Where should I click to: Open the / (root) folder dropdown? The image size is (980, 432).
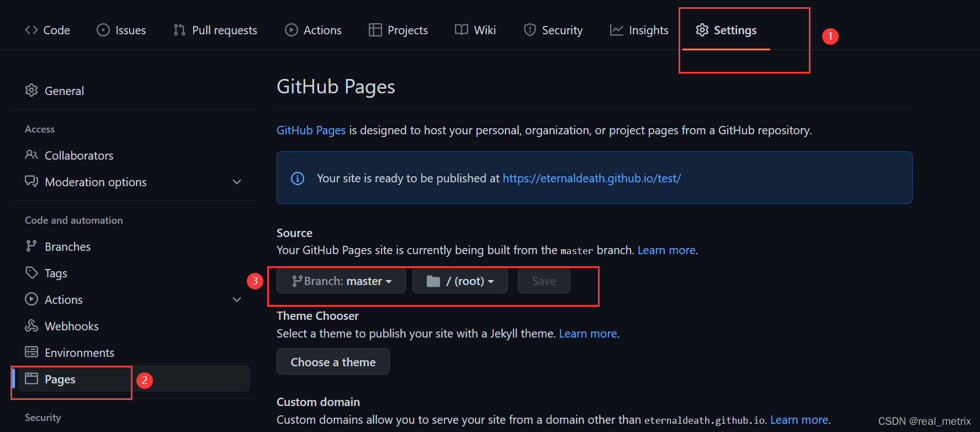(x=460, y=281)
